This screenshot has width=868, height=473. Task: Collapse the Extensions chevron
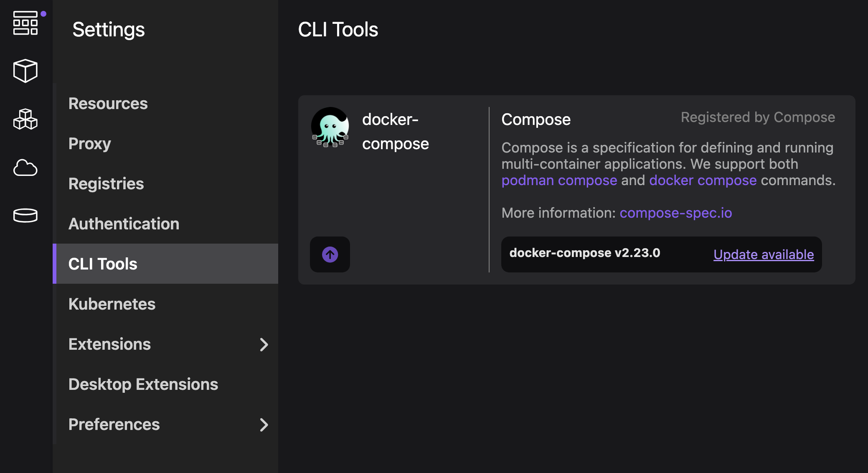(264, 345)
